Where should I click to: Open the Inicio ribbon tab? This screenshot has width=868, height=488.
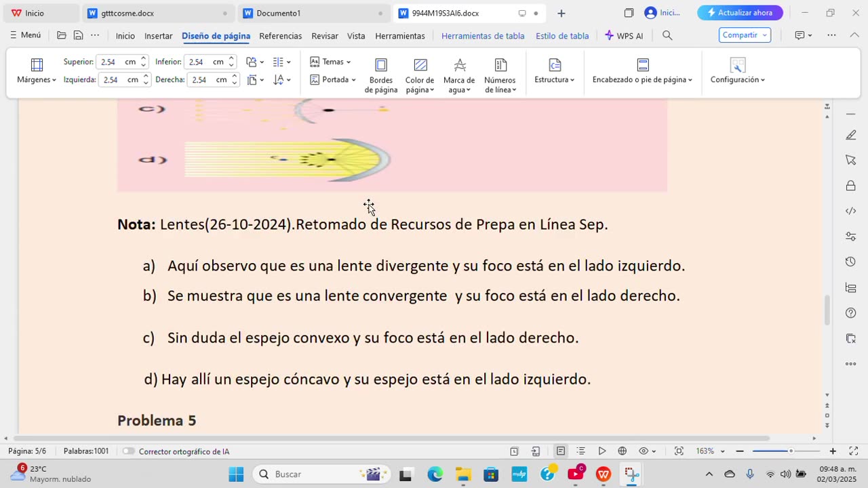125,36
